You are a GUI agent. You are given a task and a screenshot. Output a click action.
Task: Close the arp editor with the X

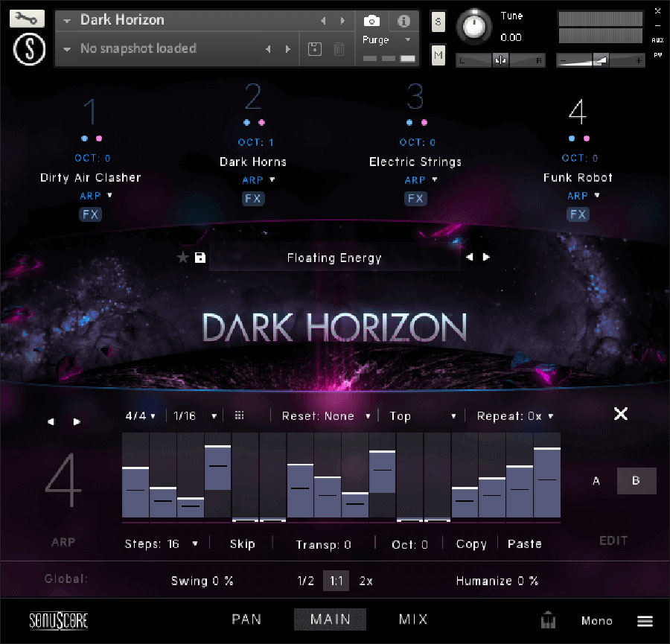coord(620,414)
